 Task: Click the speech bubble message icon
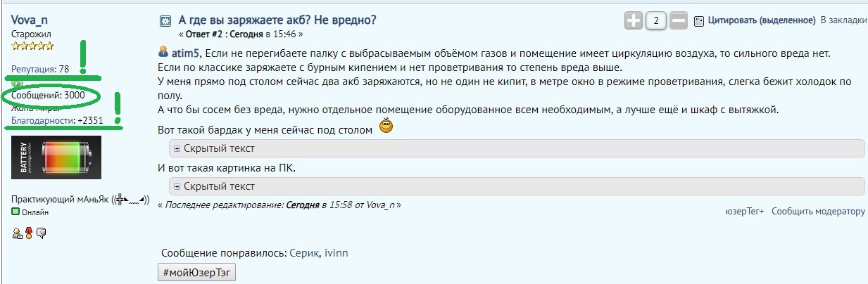42,233
